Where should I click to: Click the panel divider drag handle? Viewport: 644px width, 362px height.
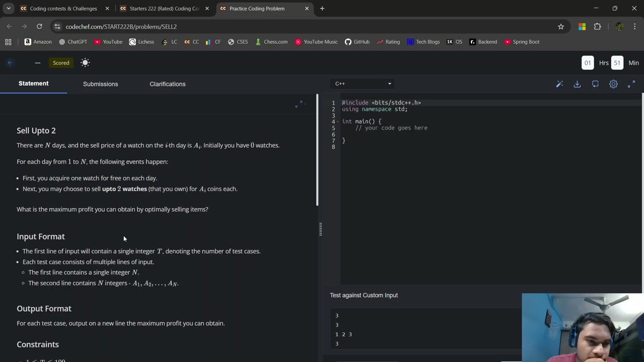(x=320, y=230)
